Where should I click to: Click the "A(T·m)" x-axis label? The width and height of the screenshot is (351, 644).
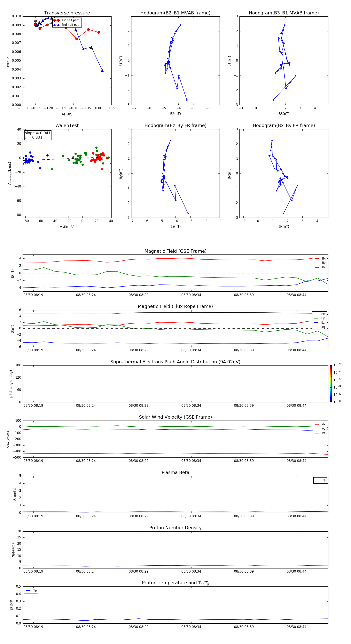(x=67, y=114)
